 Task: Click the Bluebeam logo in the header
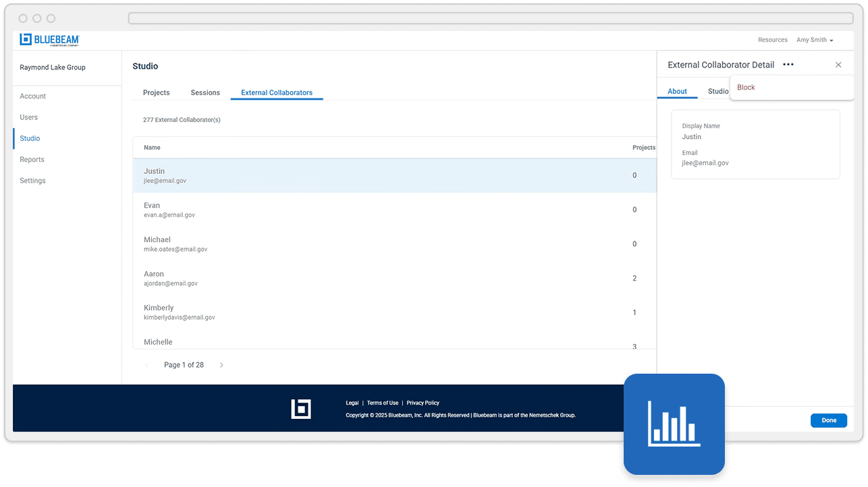[x=49, y=39]
